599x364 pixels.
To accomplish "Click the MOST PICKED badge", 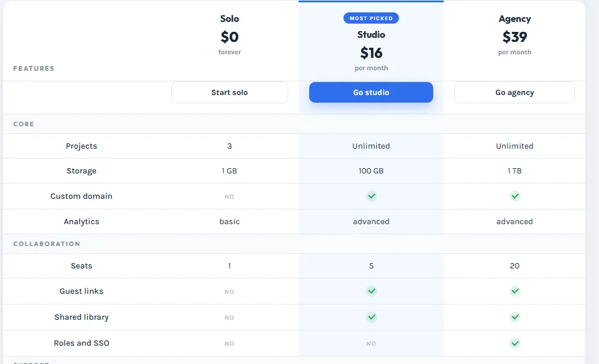I will point(371,18).
